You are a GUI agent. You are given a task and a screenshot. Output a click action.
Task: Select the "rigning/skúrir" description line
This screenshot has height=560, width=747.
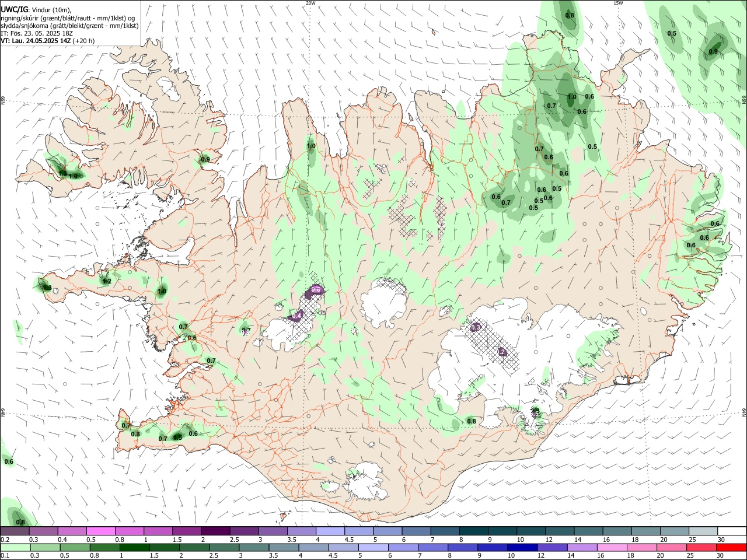tap(68, 18)
